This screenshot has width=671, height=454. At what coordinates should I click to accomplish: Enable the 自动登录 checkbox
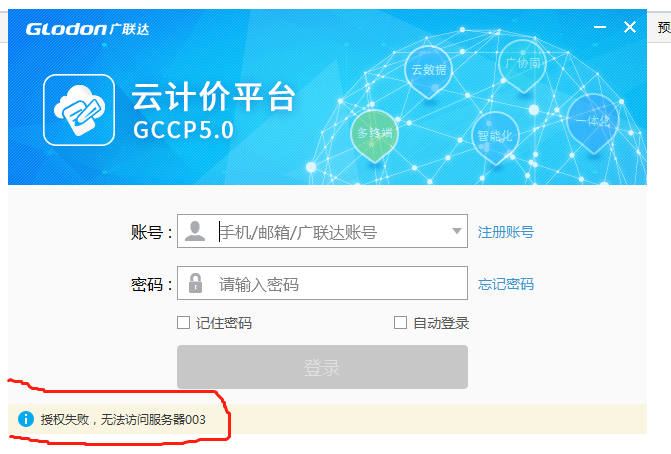coord(401,323)
